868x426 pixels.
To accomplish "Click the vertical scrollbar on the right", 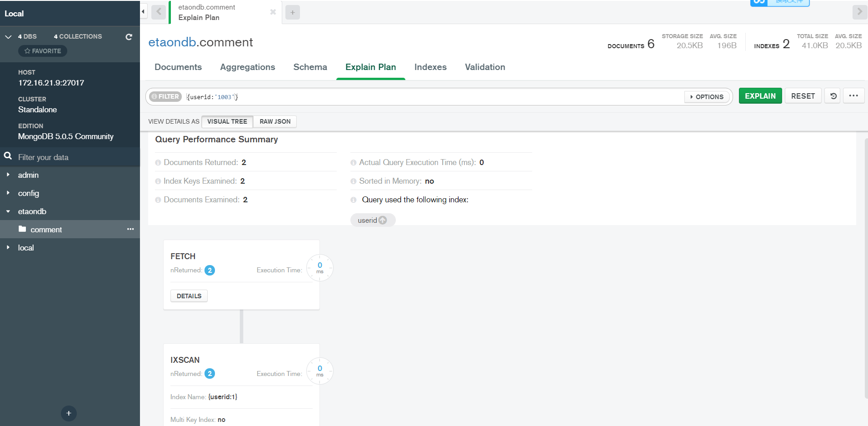I will pos(866,268).
